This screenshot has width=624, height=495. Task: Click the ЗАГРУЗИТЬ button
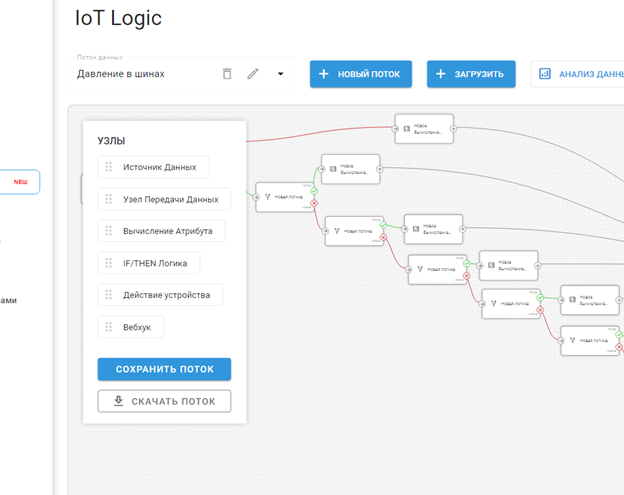[471, 74]
